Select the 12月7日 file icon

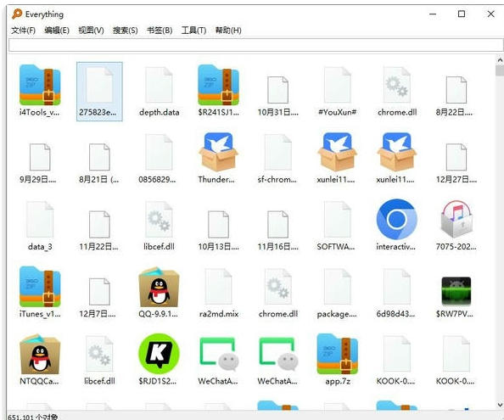pyautogui.click(x=99, y=292)
